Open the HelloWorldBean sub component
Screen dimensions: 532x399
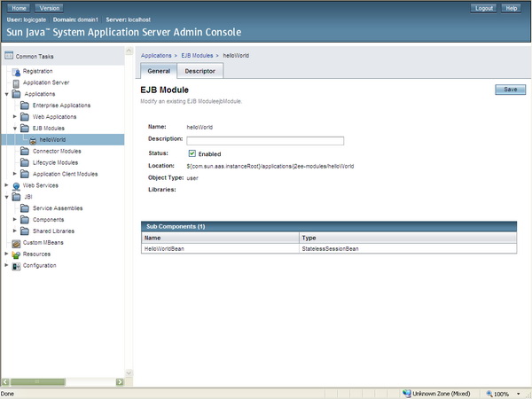click(x=164, y=248)
